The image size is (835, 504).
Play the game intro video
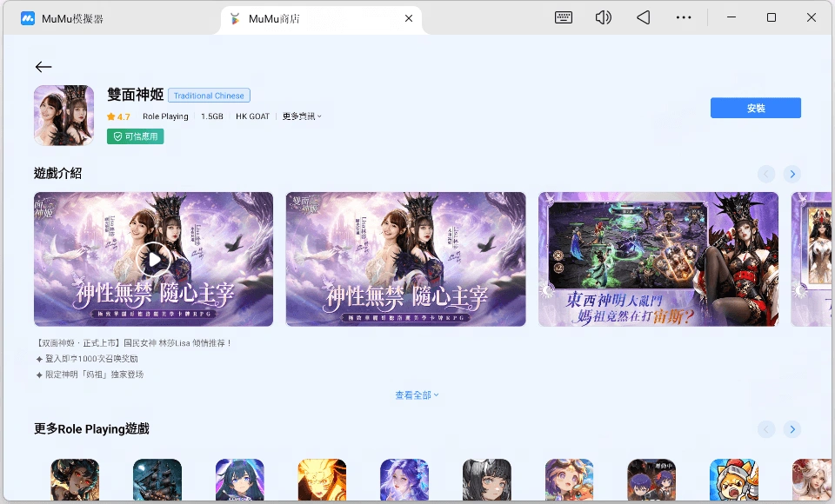click(x=153, y=259)
